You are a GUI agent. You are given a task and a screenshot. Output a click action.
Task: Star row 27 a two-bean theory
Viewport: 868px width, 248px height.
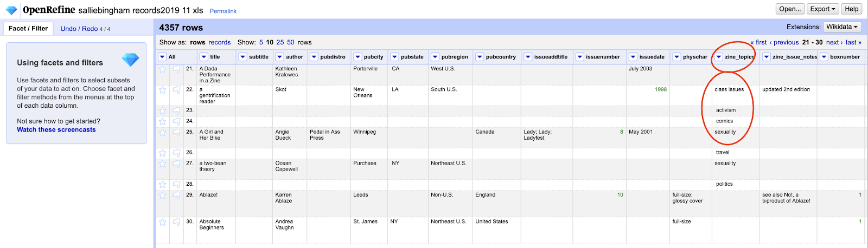tap(162, 164)
